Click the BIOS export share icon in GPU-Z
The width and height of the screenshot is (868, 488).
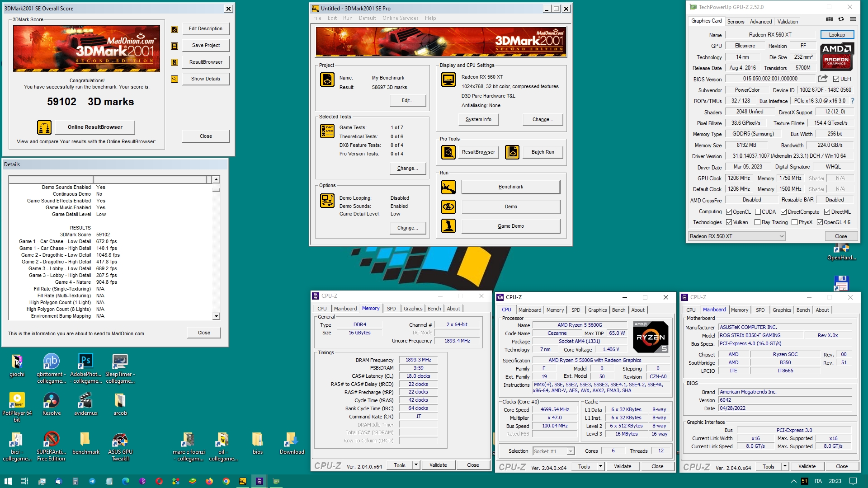(x=823, y=79)
